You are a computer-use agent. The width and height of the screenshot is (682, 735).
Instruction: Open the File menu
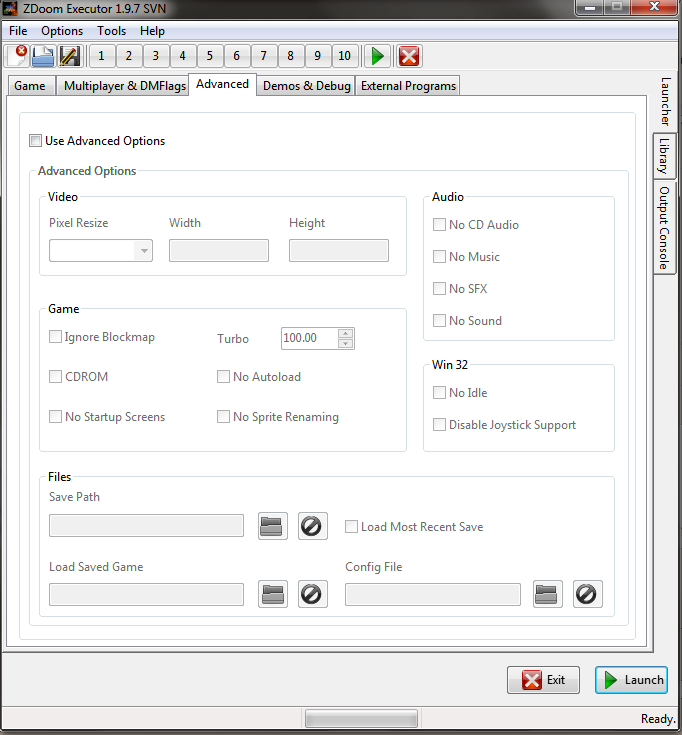18,31
